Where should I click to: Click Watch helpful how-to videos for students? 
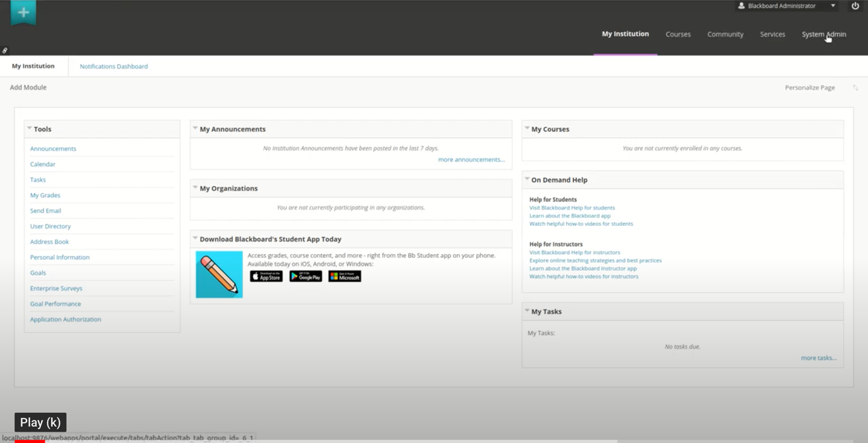[581, 223]
